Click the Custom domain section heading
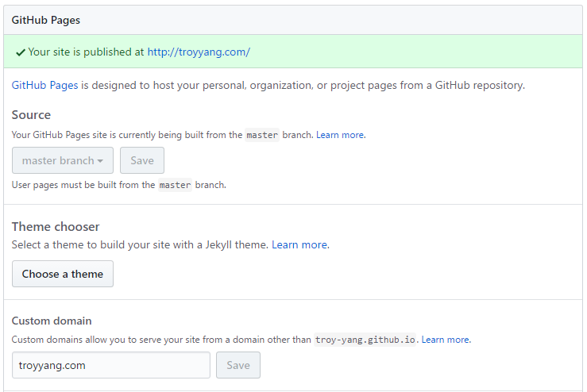This screenshot has height=392, width=587. (52, 321)
